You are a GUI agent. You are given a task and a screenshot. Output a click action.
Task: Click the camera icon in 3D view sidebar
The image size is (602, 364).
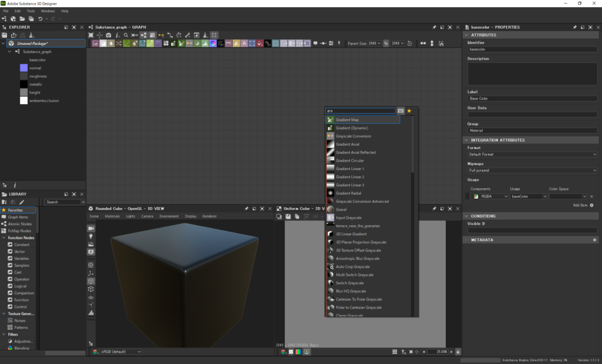tap(91, 229)
